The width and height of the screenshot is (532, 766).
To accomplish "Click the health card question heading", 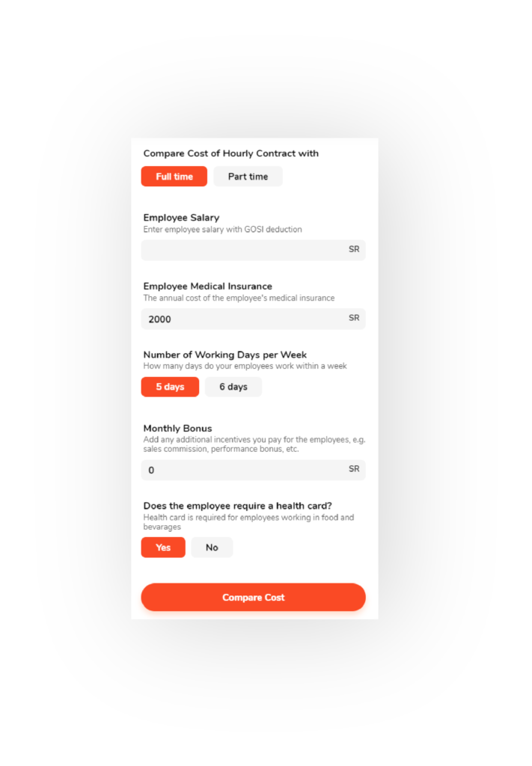I will pos(237,506).
